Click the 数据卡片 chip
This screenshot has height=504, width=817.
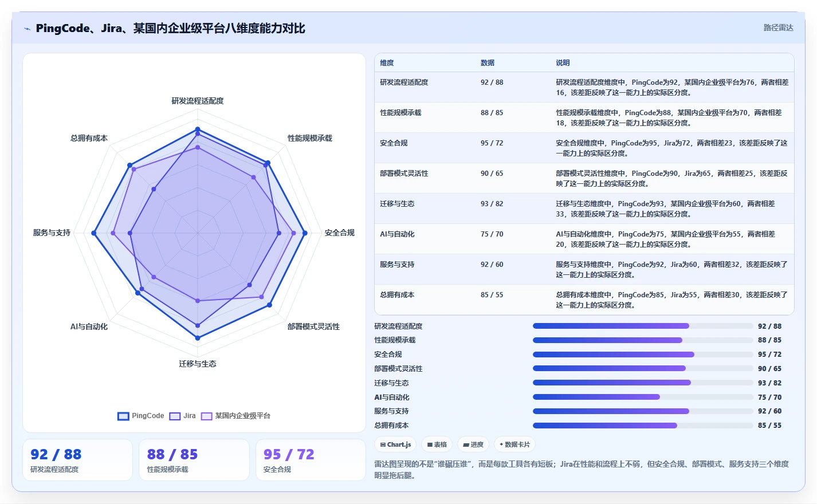coord(514,444)
